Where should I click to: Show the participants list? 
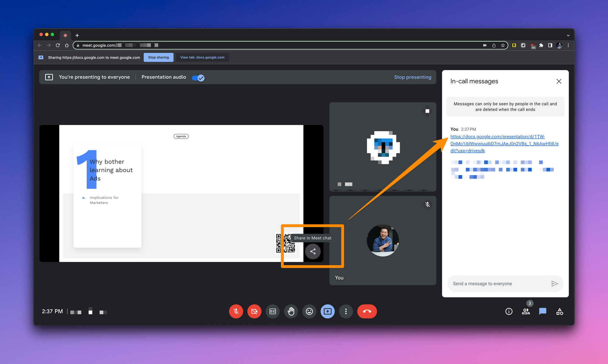(526, 311)
